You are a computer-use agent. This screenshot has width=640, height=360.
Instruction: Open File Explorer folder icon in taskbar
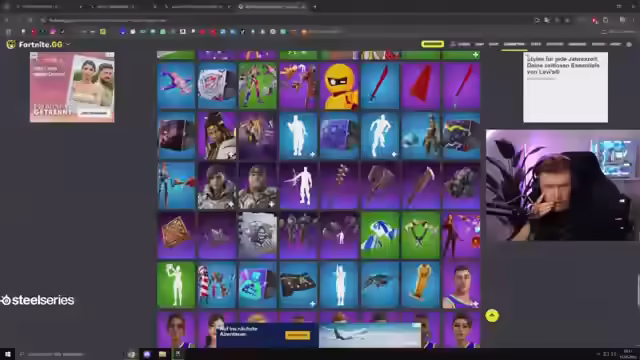162,354
